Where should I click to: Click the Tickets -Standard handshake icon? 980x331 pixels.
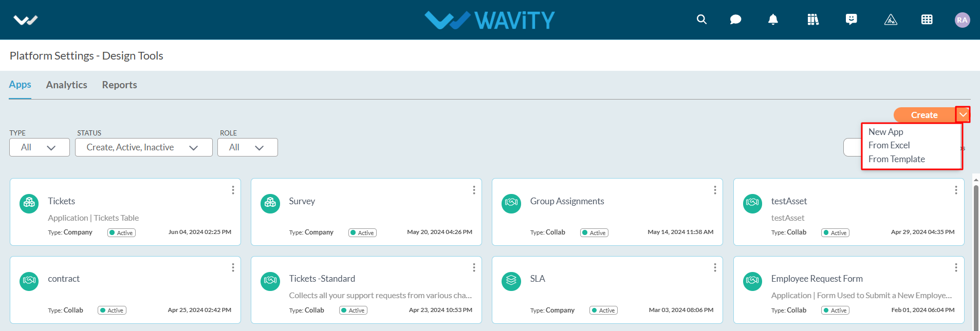pos(270,281)
